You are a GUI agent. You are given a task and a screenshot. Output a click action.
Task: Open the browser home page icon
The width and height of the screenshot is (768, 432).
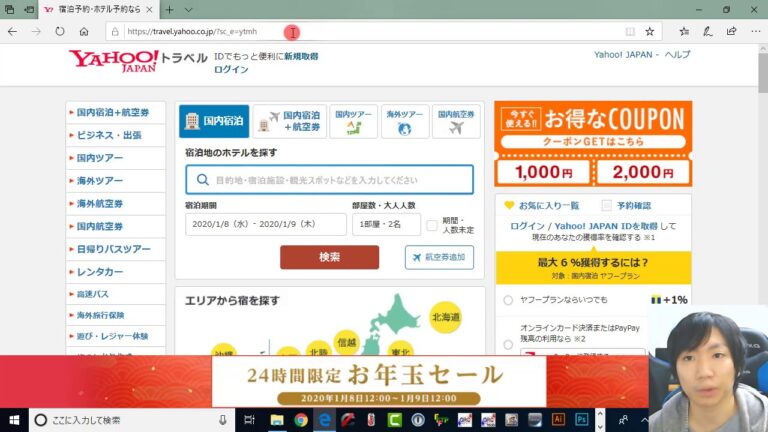click(x=84, y=32)
